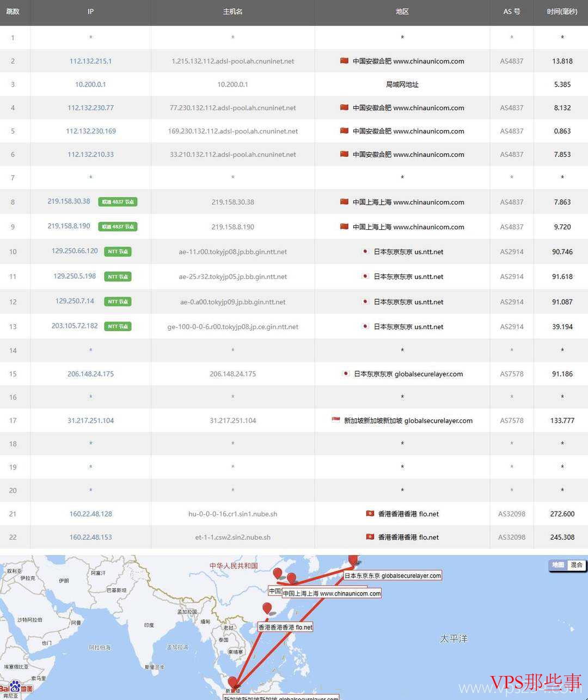Click hostname et-1-1.csw2.sin2.nube.sh
Screen dimensions: 588x700
(232, 538)
